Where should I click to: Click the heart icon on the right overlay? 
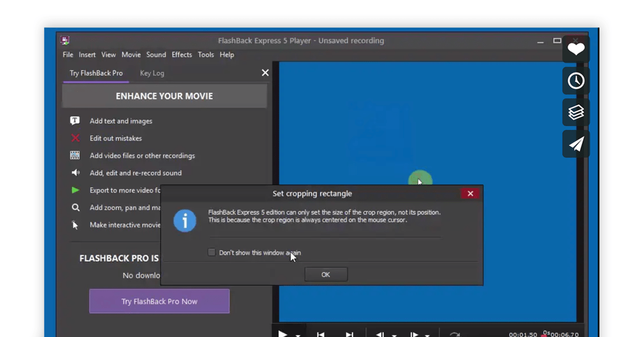[x=576, y=49]
